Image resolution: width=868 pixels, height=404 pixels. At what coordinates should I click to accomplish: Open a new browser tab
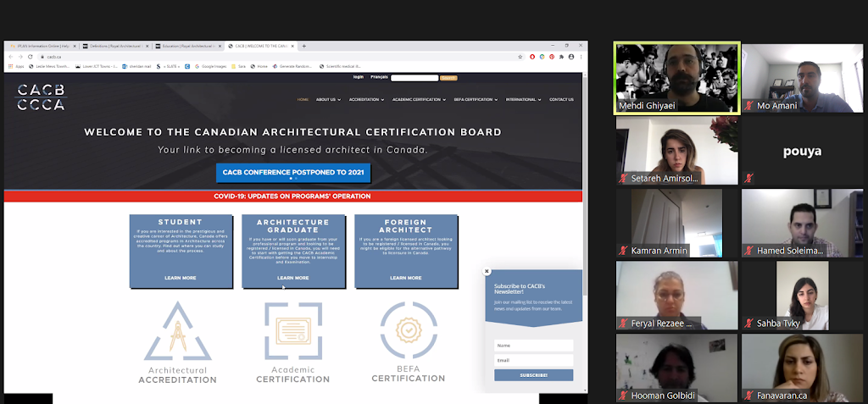[x=304, y=46]
